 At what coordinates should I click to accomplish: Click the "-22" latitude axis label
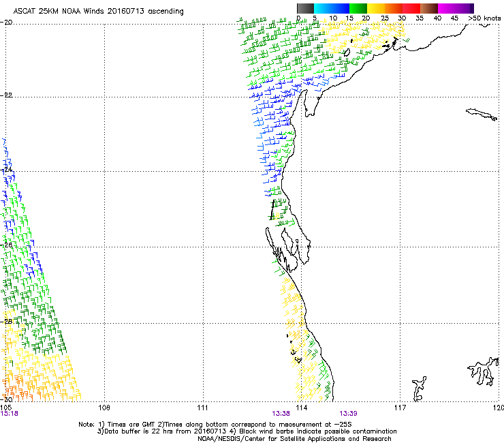click(6, 95)
